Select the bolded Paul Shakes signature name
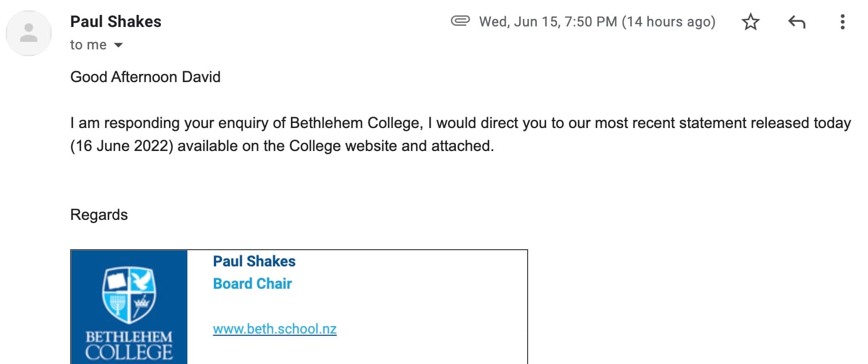Screen dimensions: 868x364 [254, 261]
